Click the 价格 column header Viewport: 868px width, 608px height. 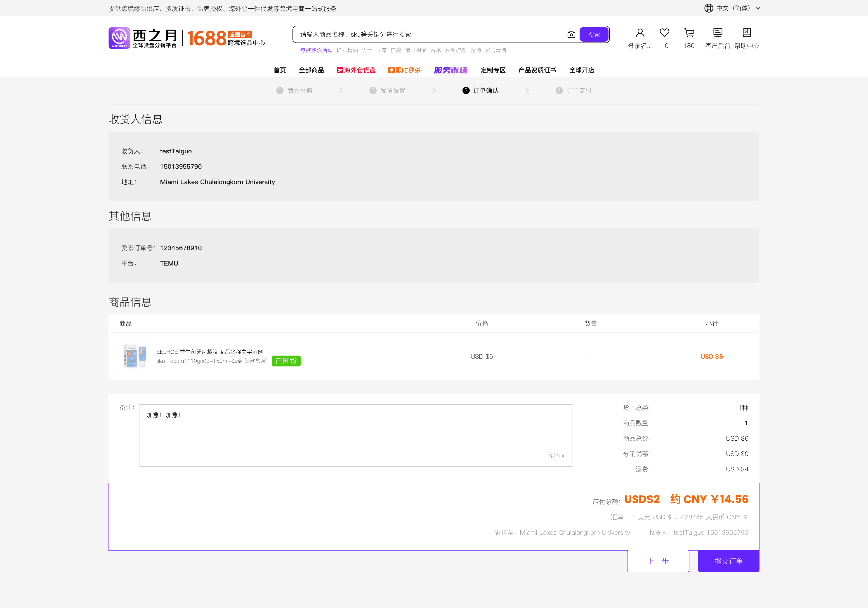tap(482, 323)
